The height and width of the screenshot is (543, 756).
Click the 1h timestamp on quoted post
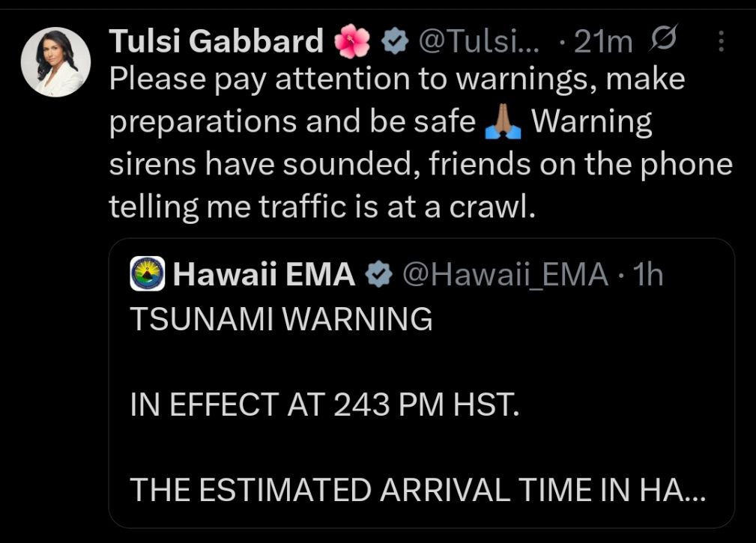(x=648, y=275)
